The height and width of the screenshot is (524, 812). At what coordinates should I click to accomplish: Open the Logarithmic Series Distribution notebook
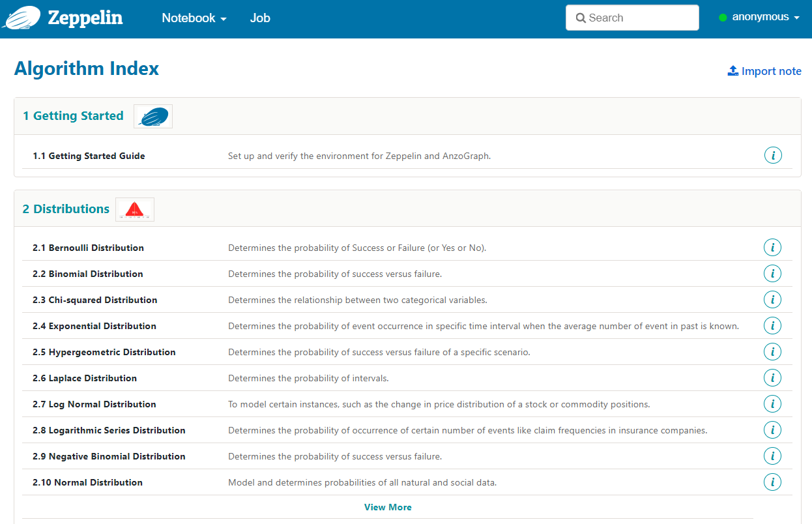click(x=109, y=430)
